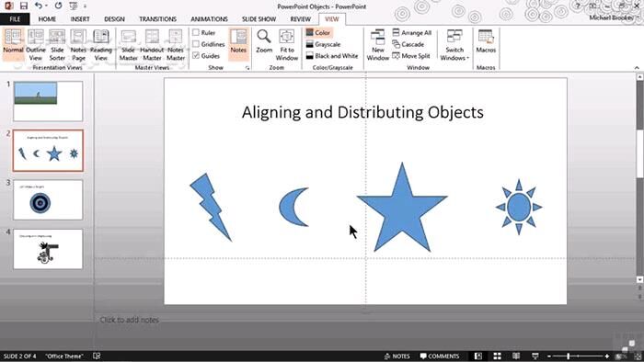Switch to Slide Sorter from status bar

pos(497,356)
